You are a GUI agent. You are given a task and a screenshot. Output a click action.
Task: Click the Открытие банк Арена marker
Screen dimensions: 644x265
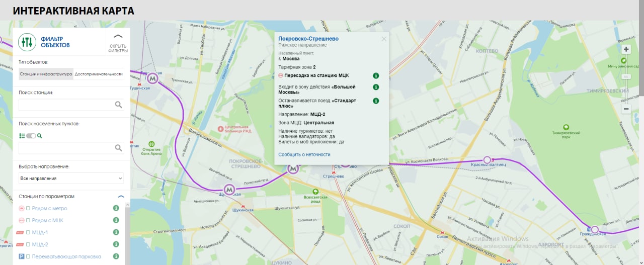(151, 144)
